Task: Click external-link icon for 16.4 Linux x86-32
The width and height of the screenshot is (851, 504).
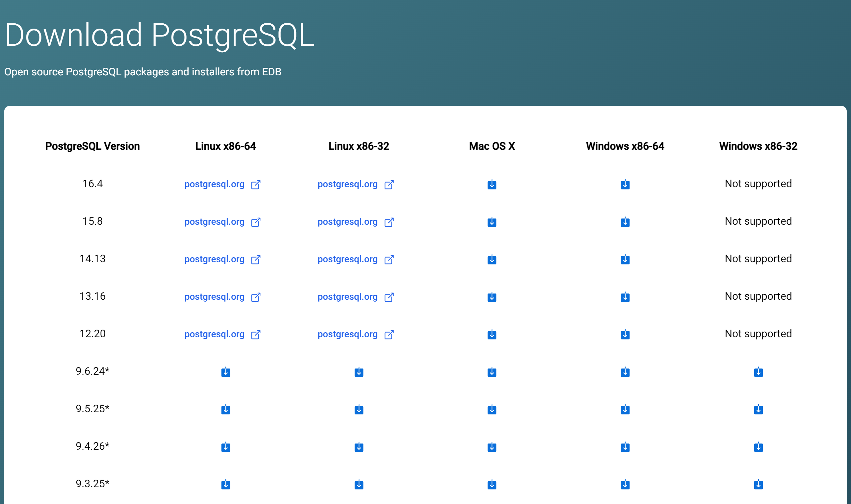Action: [x=389, y=185]
